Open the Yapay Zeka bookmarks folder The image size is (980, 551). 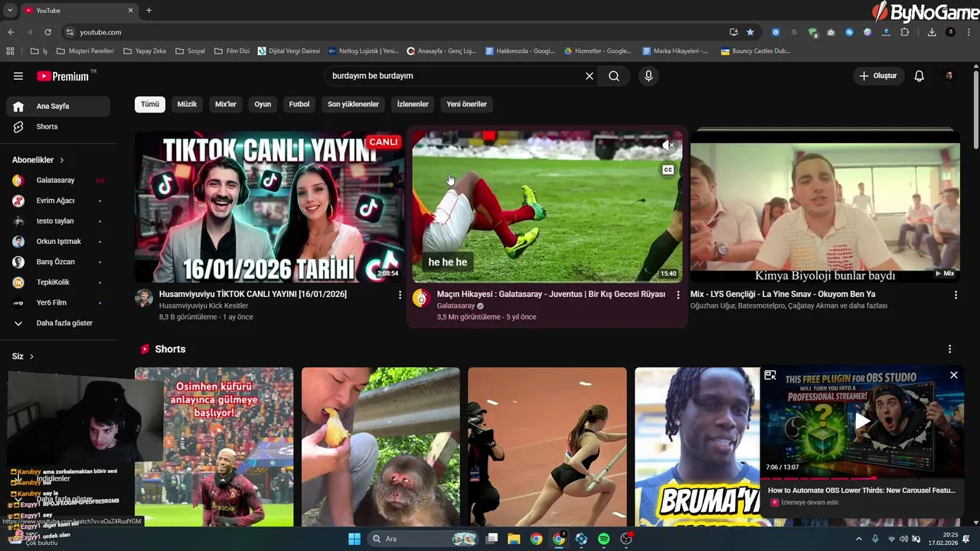[144, 51]
